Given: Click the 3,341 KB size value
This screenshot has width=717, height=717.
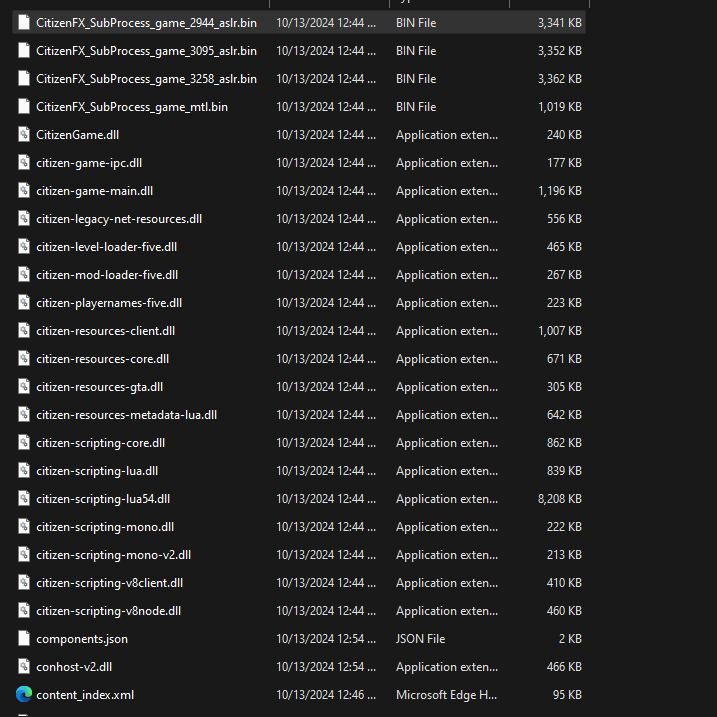Looking at the screenshot, I should (x=560, y=23).
